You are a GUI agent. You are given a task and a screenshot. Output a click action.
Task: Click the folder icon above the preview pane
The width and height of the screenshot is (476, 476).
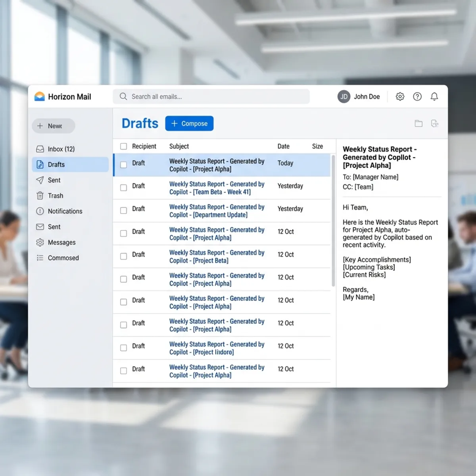click(418, 123)
